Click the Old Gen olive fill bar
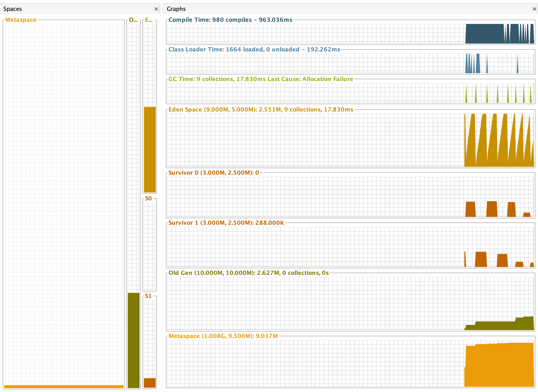This screenshot has height=392, width=538. [x=133, y=340]
